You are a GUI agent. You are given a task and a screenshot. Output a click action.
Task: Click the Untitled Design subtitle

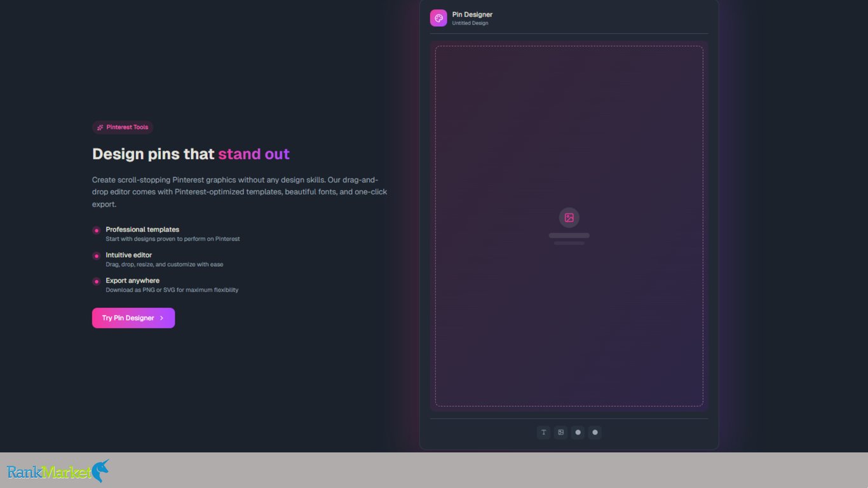[x=470, y=24]
